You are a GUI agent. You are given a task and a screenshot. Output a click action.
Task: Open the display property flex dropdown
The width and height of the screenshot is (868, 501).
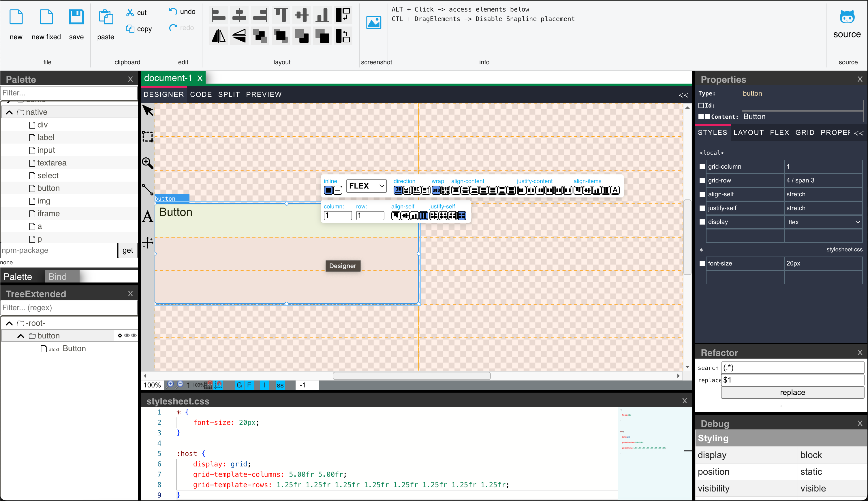coord(823,222)
